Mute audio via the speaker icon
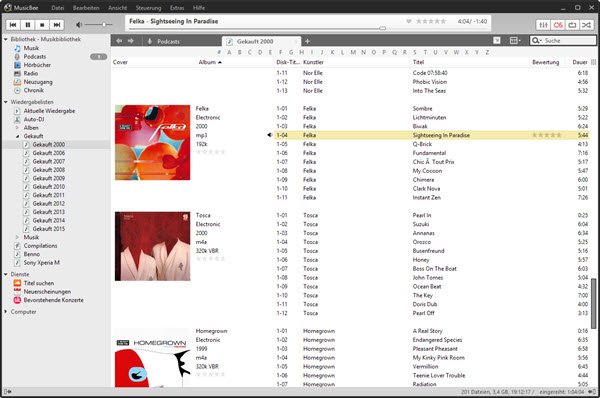The width and height of the screenshot is (600, 398). point(78,25)
